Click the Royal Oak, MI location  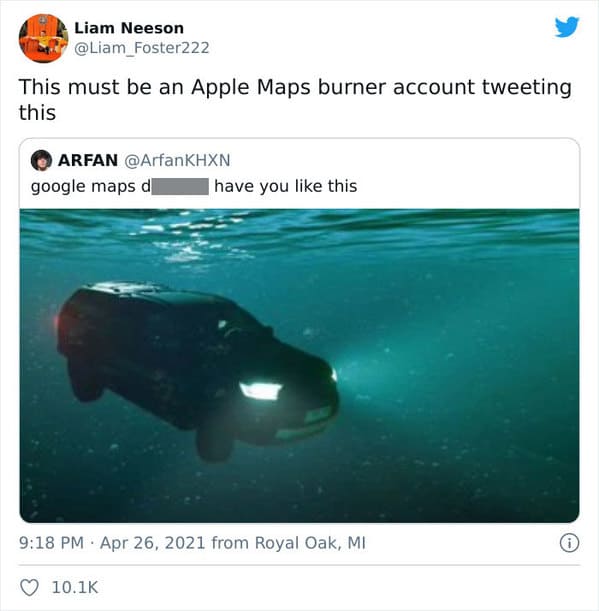[x=310, y=543]
